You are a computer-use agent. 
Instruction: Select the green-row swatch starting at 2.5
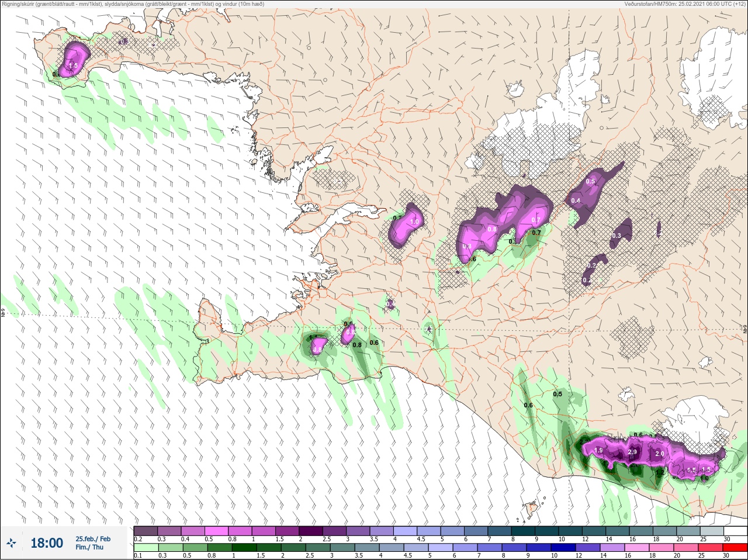[317, 548]
